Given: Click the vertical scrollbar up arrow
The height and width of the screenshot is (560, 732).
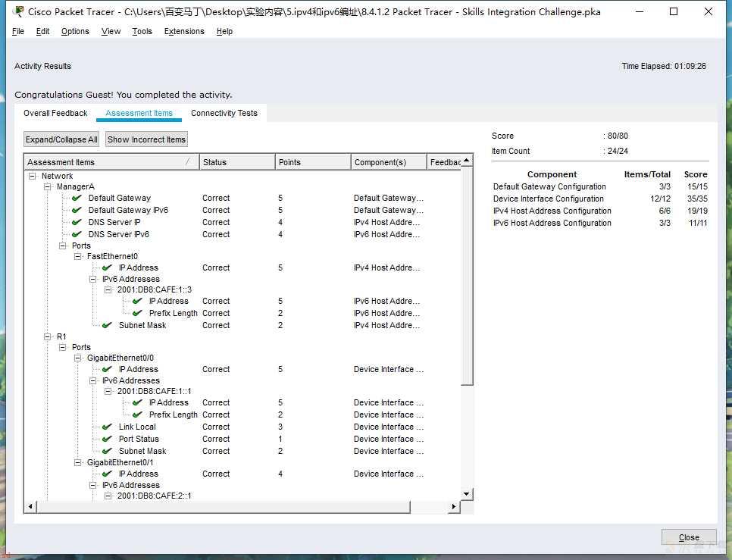Looking at the screenshot, I should pos(466,161).
